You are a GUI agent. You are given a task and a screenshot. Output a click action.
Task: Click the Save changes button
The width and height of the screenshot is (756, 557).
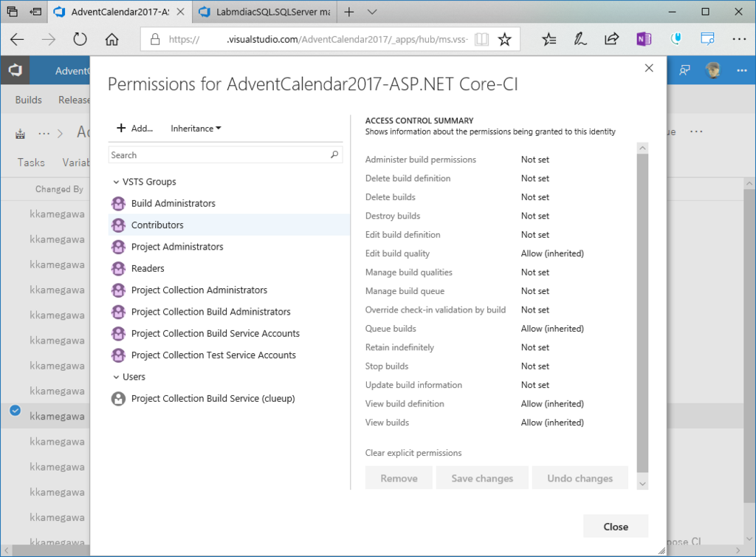pos(482,478)
